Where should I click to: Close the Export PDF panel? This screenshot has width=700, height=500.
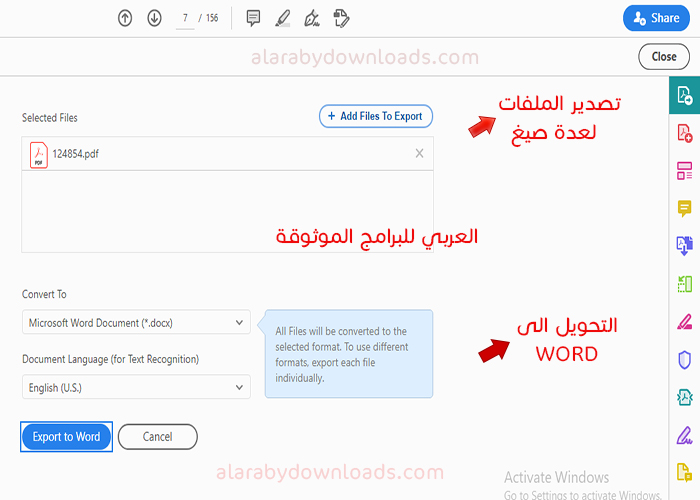664,57
